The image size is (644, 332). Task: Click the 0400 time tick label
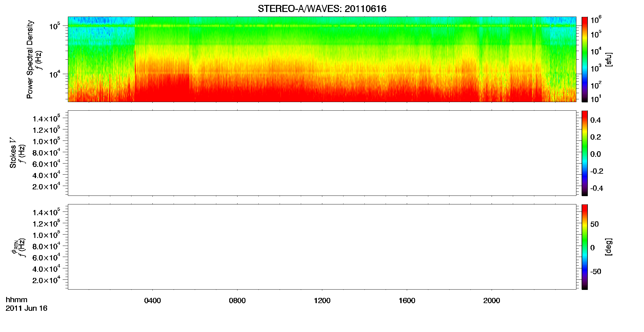[152, 301]
